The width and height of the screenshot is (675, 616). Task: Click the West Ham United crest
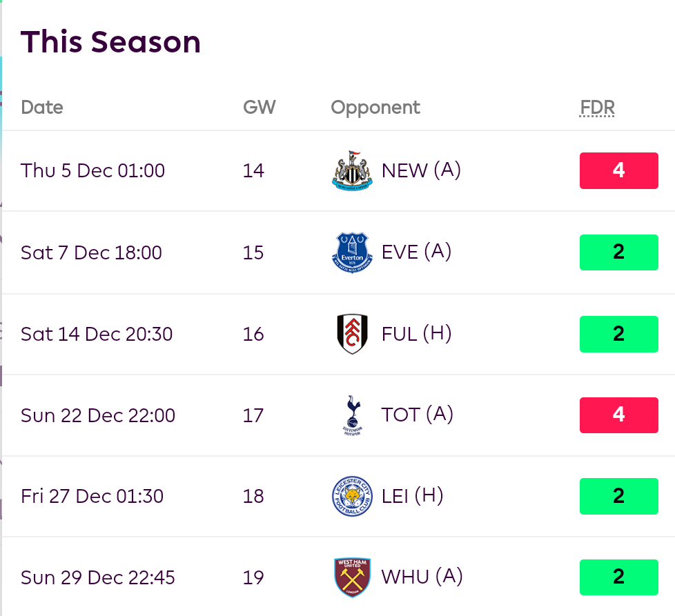[352, 577]
